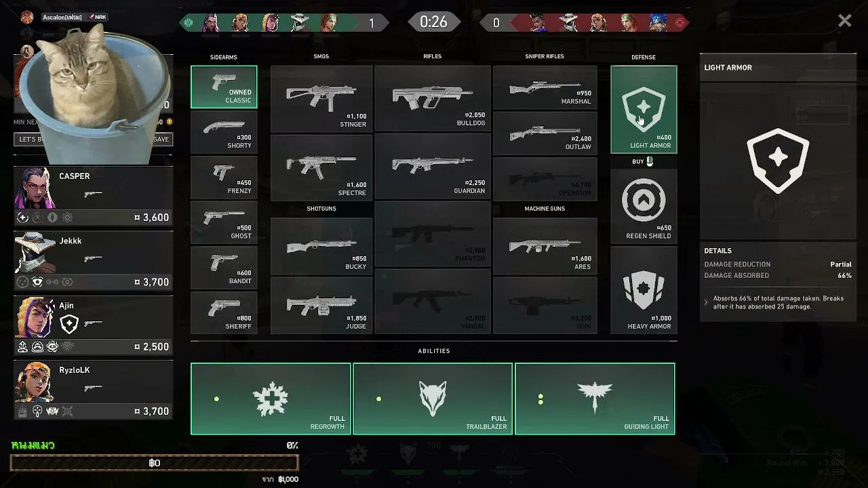868x488 pixels.
Task: Buy the Ghost pistol
Action: click(x=224, y=222)
